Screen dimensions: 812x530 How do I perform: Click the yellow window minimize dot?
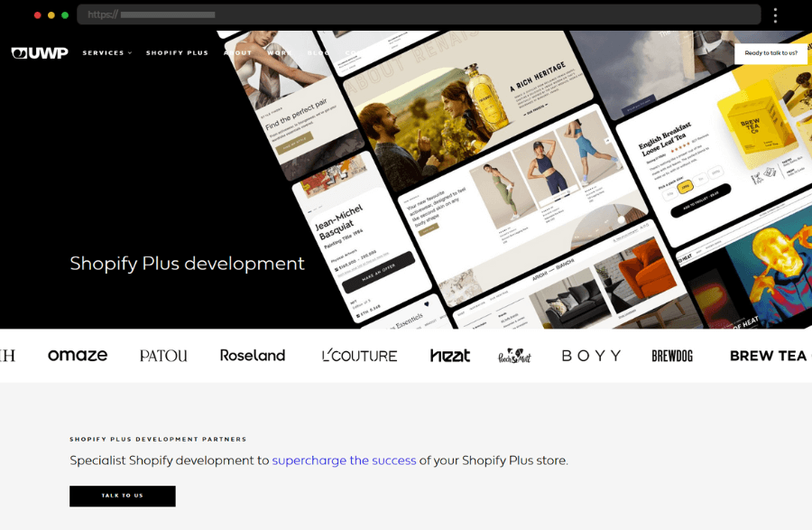51,15
